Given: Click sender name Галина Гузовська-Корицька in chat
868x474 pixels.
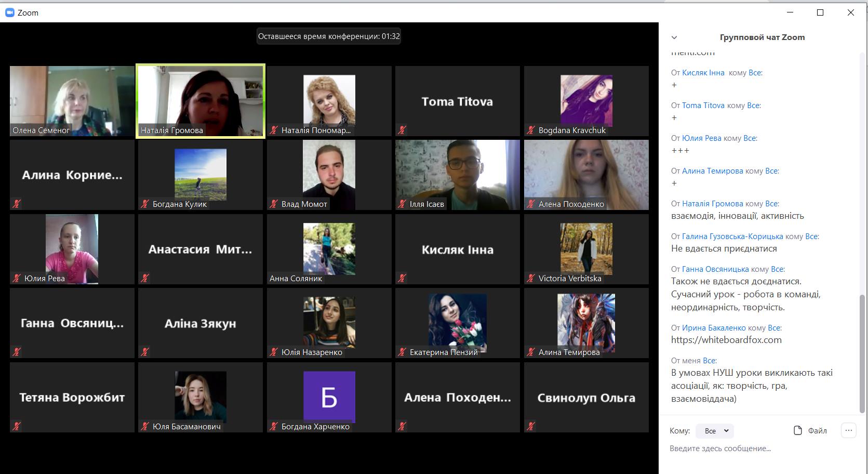Looking at the screenshot, I should pyautogui.click(x=732, y=236).
